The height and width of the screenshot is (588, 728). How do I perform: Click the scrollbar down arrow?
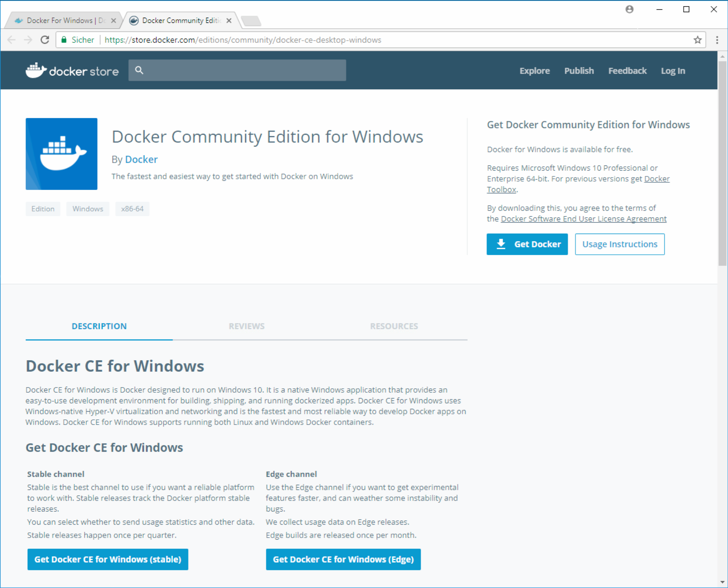[x=722, y=582]
